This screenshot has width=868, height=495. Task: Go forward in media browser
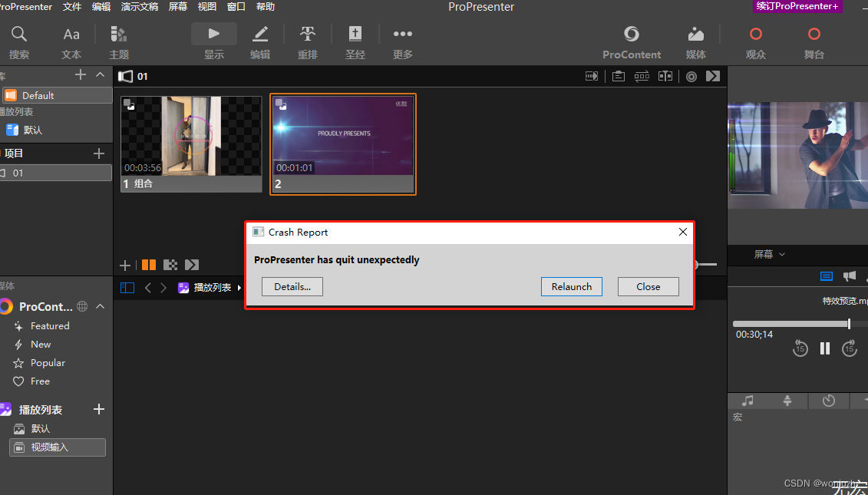(x=163, y=287)
